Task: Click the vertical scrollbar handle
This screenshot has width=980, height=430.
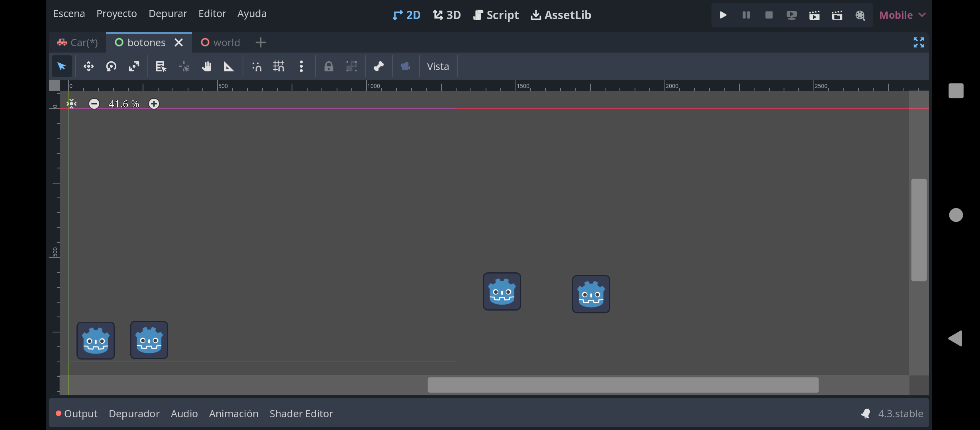Action: point(919,230)
